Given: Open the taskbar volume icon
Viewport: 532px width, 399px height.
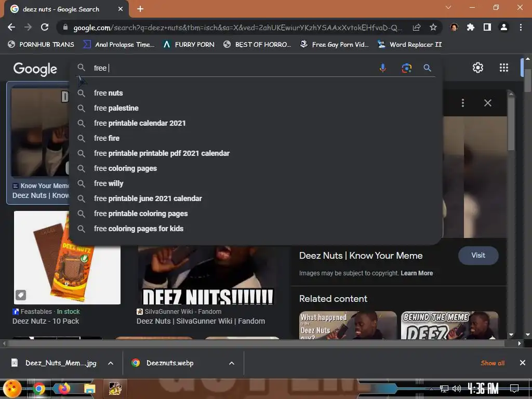Looking at the screenshot, I should [457, 389].
